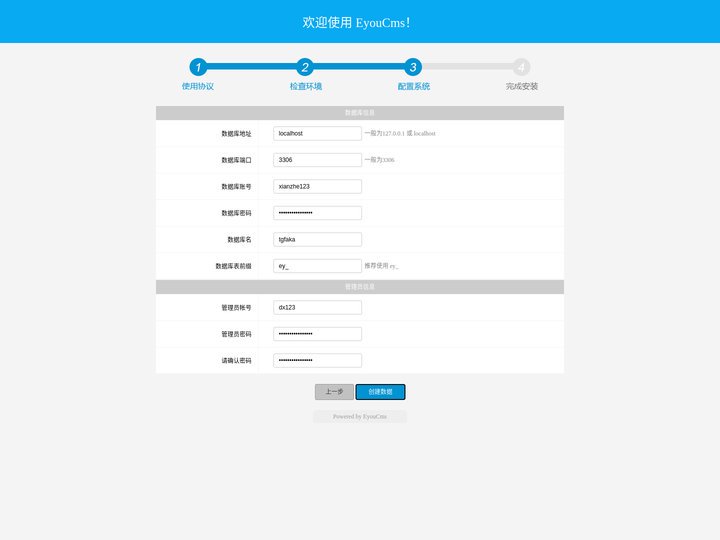Click the 请确认密码 label
This screenshot has height=540, width=720.
pyautogui.click(x=236, y=361)
